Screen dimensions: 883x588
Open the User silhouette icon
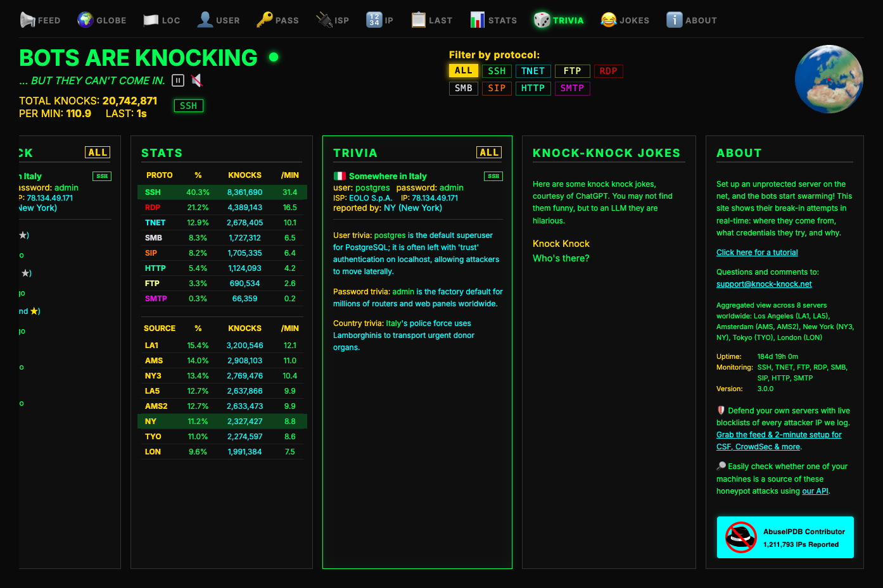coord(205,20)
